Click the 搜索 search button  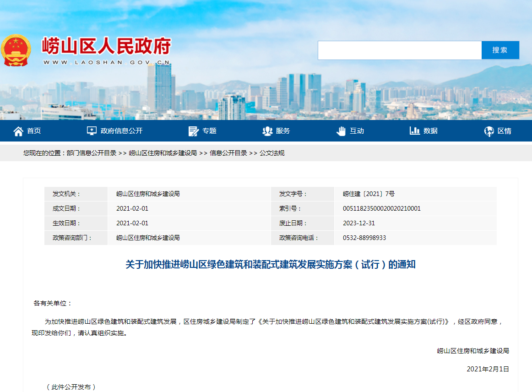(500, 50)
